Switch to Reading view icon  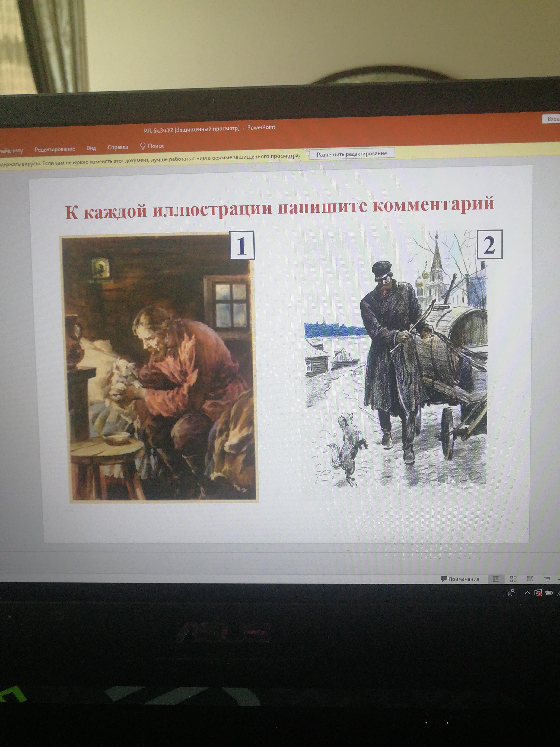click(530, 579)
